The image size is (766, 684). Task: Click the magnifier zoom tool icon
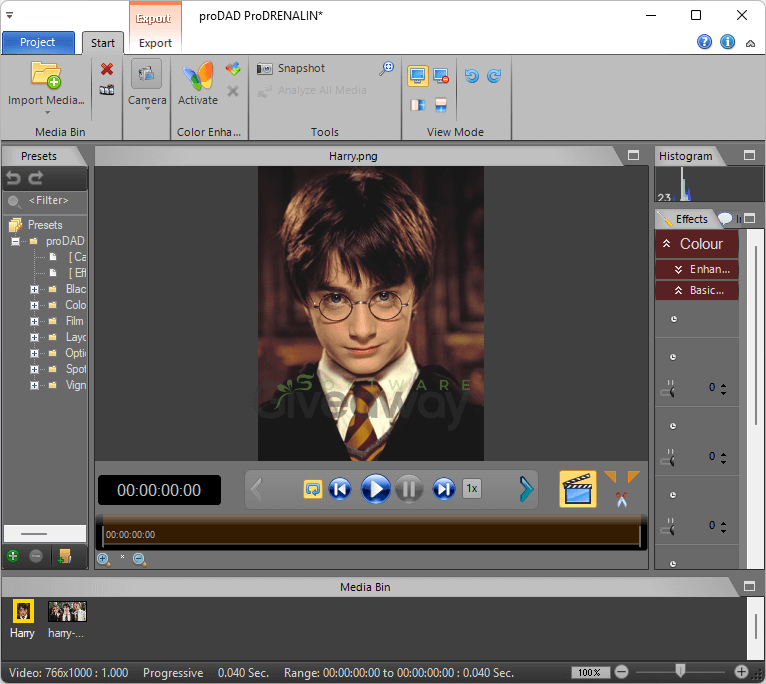pyautogui.click(x=386, y=68)
